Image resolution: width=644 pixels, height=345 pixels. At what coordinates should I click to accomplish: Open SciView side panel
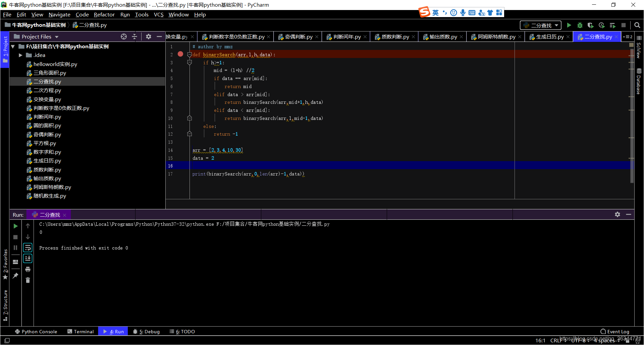[x=639, y=47]
